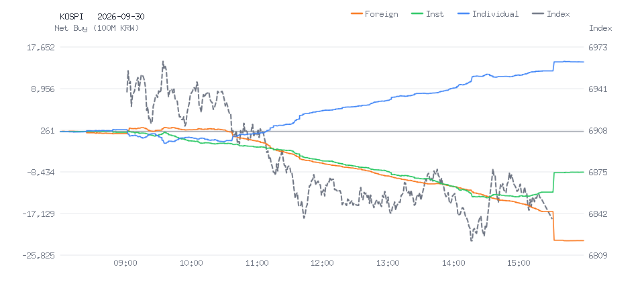The width and height of the screenshot is (644, 282).
Task: Toggle the Index legend entry
Action: [x=551, y=14]
